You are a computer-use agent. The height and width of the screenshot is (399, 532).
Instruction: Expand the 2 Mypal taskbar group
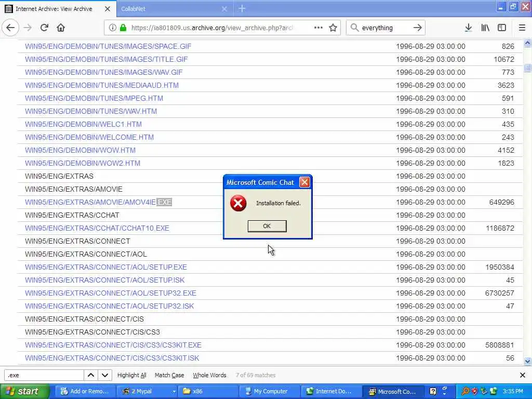147,391
